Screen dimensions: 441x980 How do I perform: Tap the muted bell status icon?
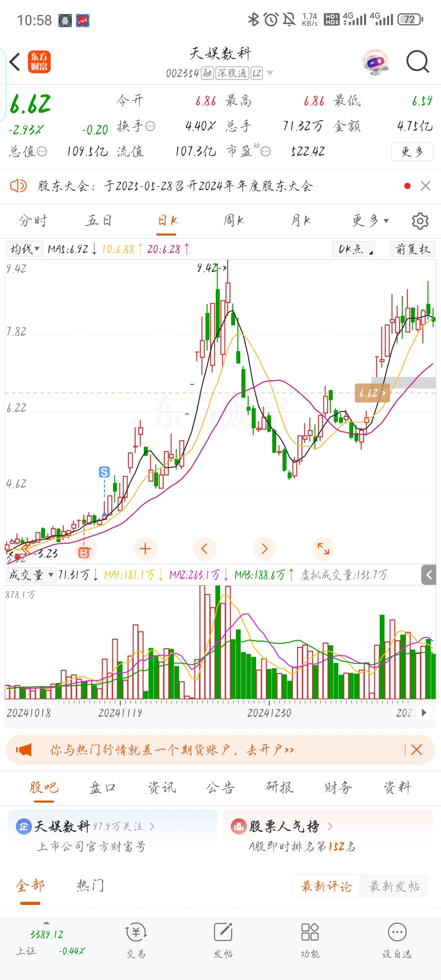pos(289,19)
